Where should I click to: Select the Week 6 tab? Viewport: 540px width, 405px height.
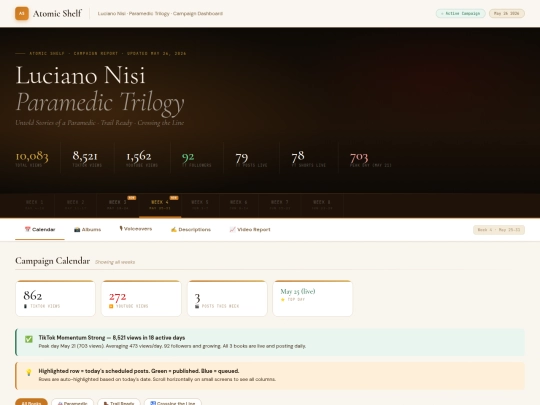pyautogui.click(x=239, y=205)
